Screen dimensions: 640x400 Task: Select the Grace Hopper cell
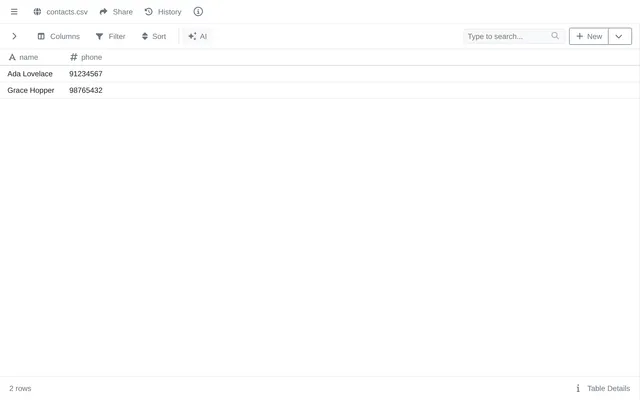pyautogui.click(x=31, y=90)
